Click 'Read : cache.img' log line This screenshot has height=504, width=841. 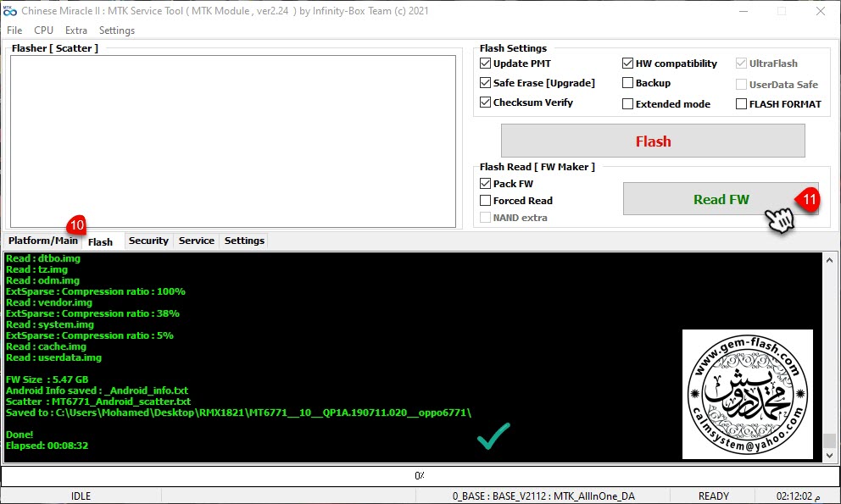point(46,346)
